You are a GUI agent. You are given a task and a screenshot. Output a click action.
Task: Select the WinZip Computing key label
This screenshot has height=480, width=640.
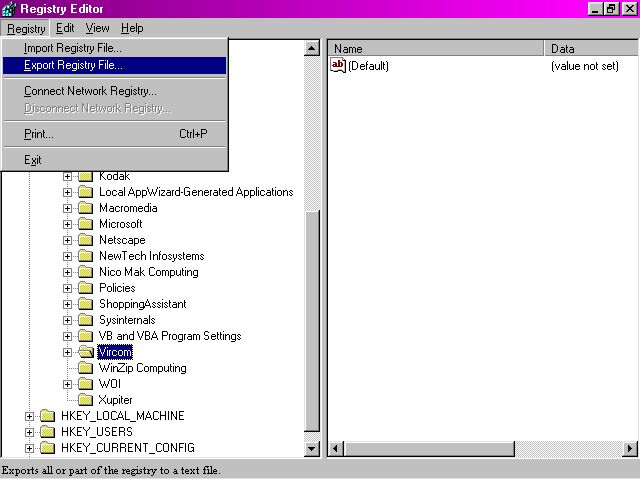142,368
